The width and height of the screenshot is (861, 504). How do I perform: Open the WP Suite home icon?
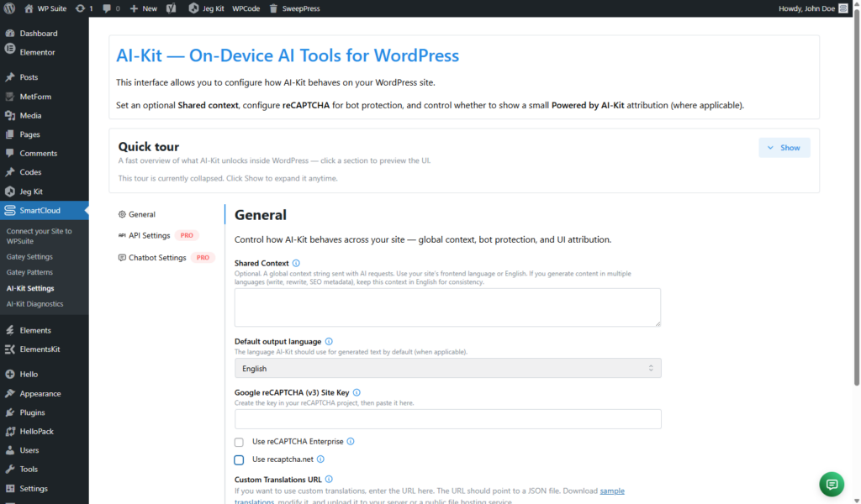[29, 8]
